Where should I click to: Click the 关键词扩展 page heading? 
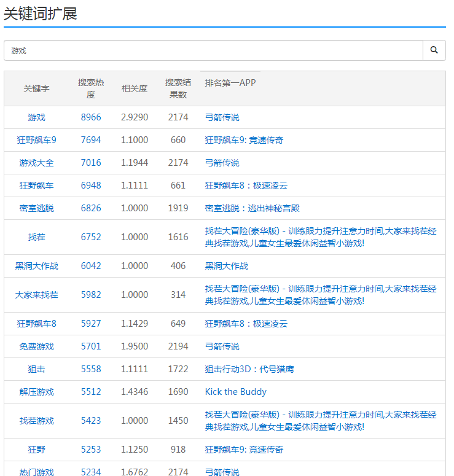[x=41, y=14]
